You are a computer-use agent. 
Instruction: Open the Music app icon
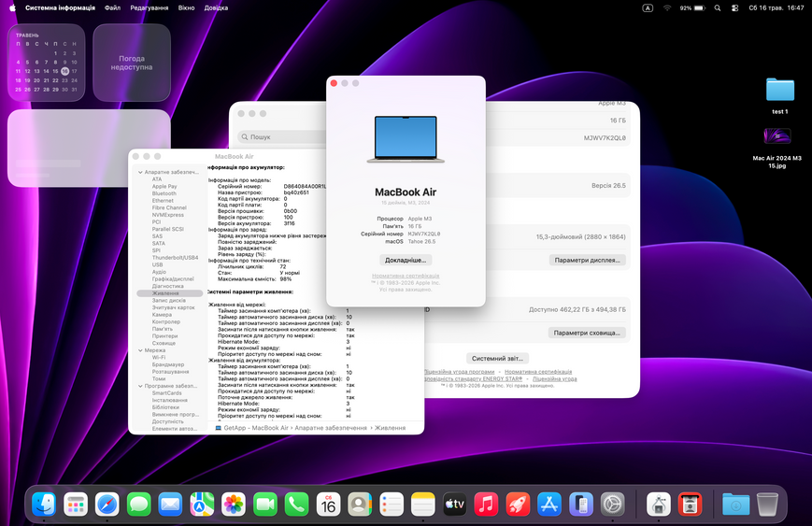(486, 504)
